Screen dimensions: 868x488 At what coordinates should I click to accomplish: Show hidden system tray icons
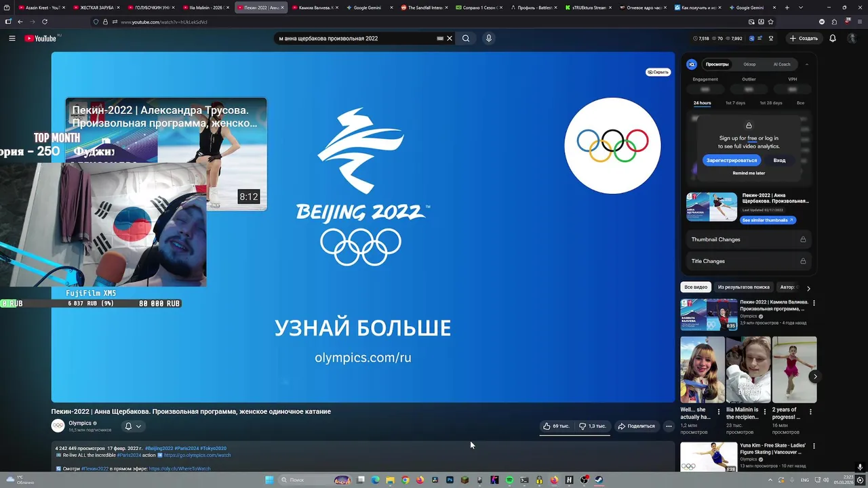[x=770, y=480]
